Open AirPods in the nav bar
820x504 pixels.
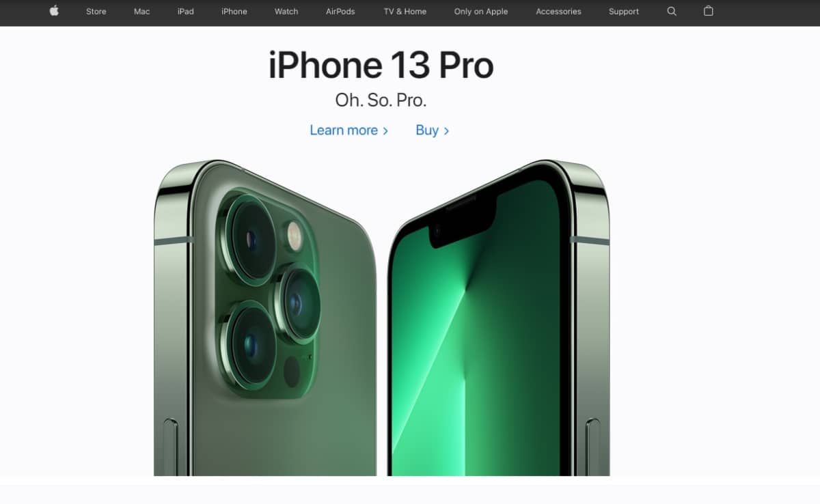pos(340,12)
